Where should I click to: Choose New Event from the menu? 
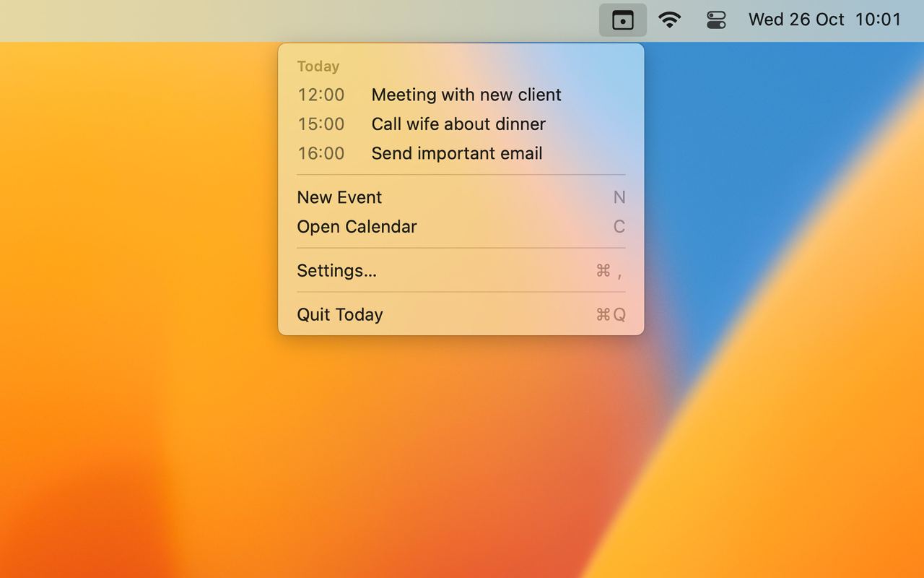click(461, 197)
